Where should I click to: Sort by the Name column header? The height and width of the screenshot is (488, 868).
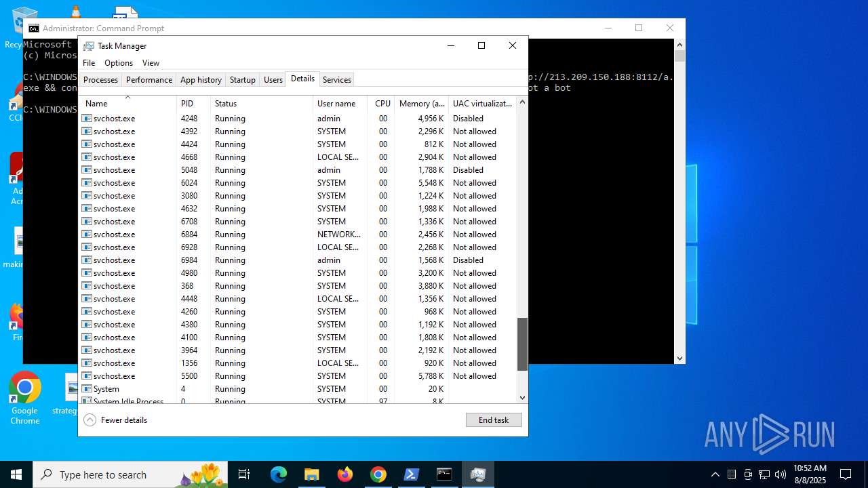click(x=127, y=103)
